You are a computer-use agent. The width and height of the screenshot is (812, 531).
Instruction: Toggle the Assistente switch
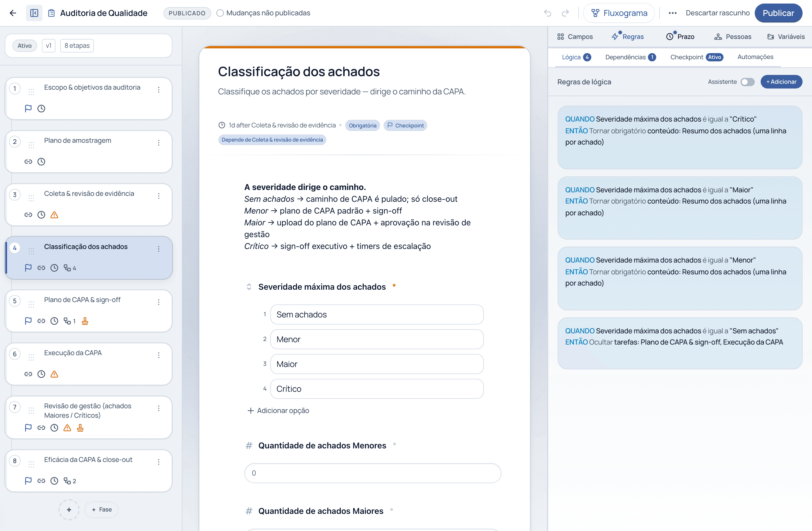tap(747, 82)
